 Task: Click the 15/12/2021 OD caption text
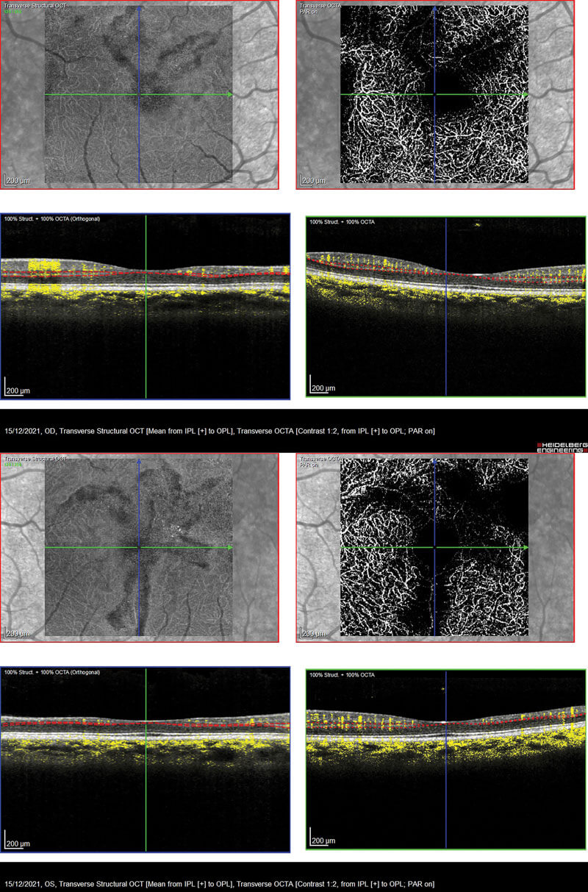pos(219,431)
